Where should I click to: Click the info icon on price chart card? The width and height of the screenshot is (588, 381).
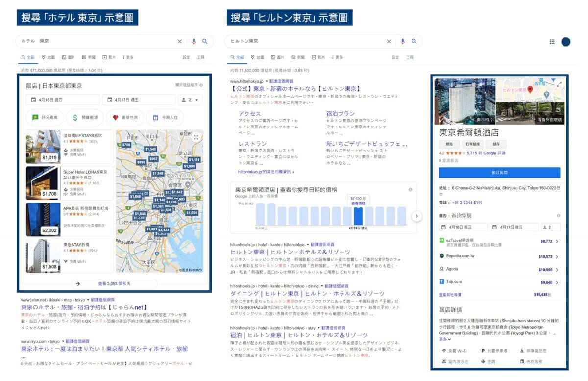[x=410, y=189]
